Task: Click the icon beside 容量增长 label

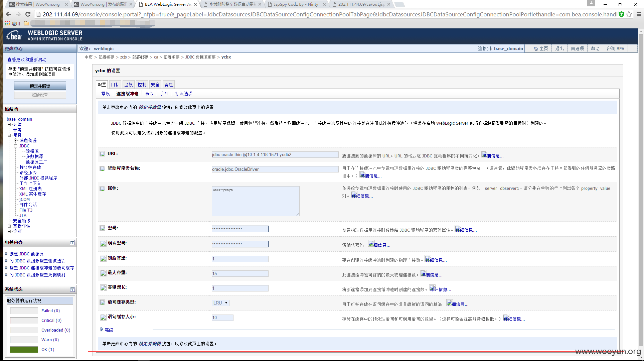Action: 103,287
